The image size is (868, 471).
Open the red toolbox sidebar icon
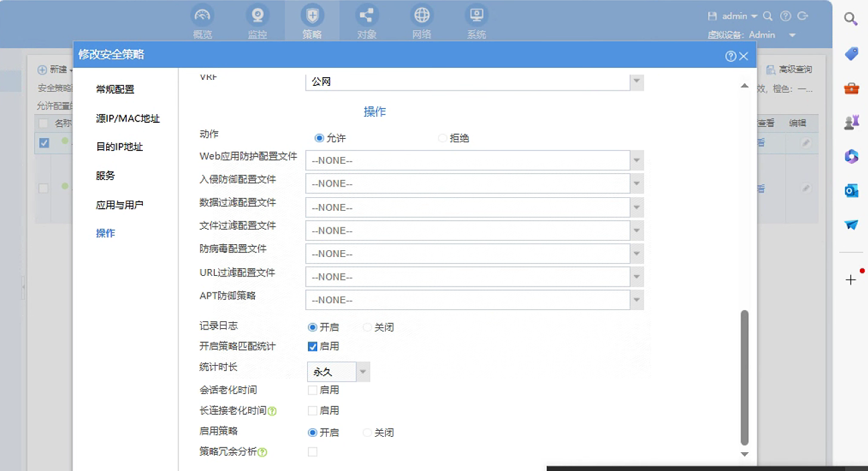[x=851, y=88]
